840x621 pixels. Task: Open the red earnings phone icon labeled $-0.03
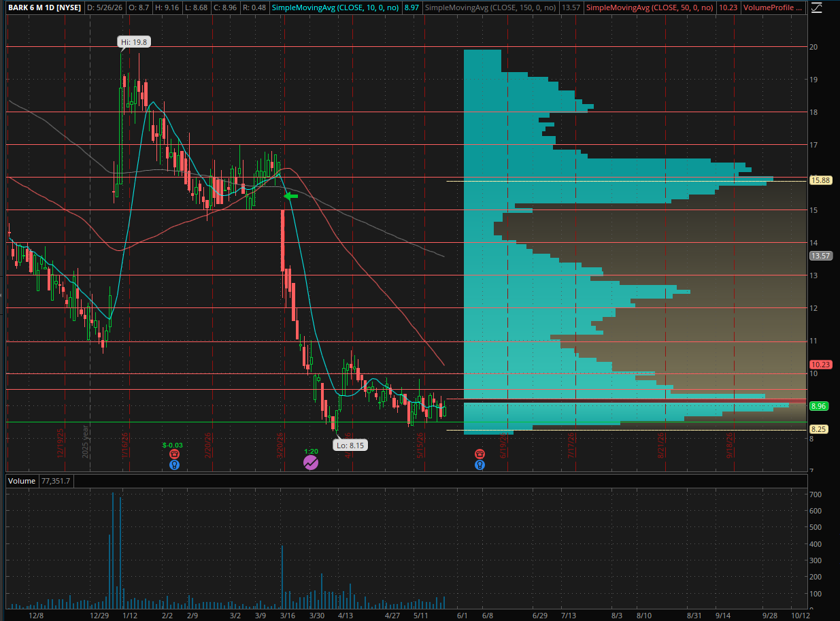pyautogui.click(x=174, y=454)
